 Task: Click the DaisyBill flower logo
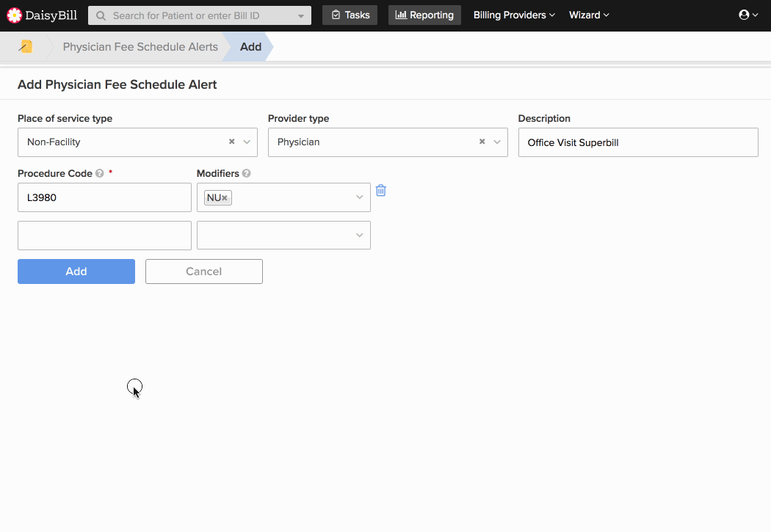coord(14,15)
